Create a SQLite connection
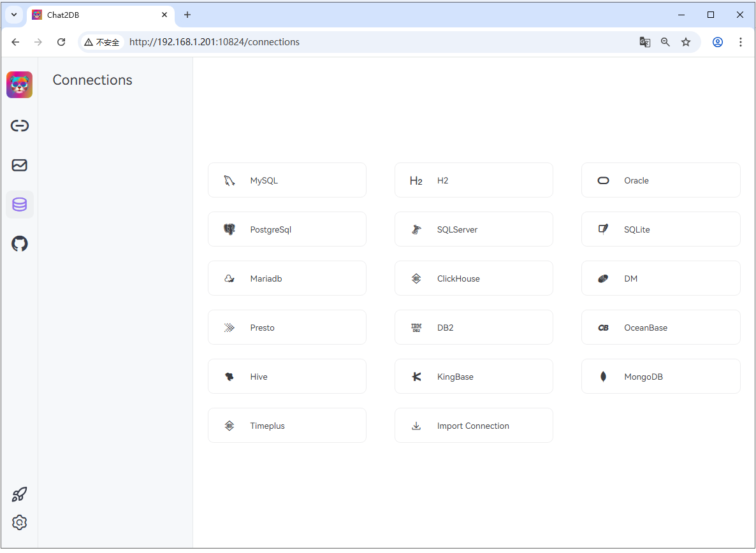The width and height of the screenshot is (756, 553). click(660, 229)
